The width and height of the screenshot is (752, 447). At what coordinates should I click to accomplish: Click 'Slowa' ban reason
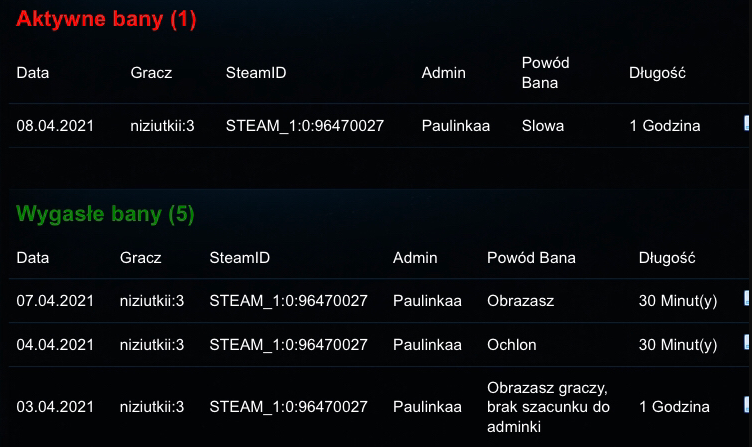[543, 126]
